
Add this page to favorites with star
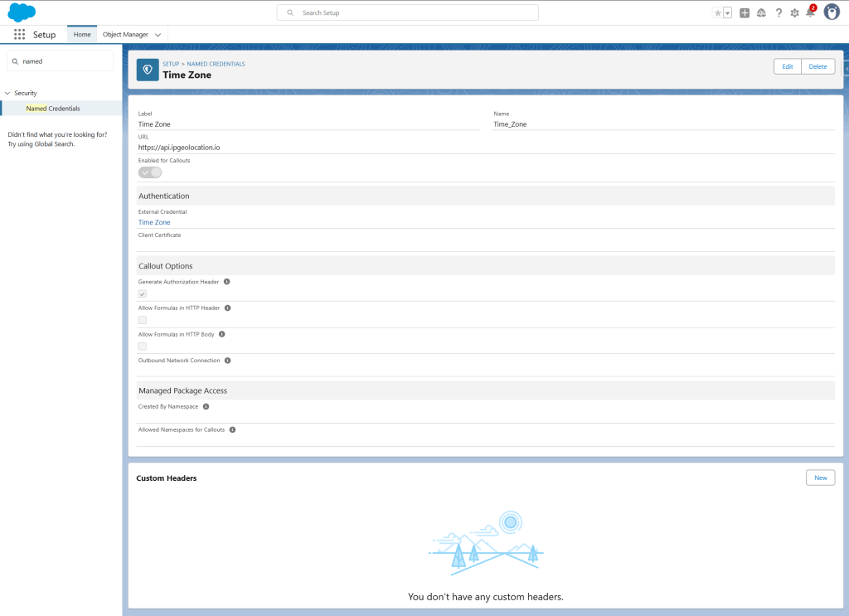pyautogui.click(x=717, y=12)
